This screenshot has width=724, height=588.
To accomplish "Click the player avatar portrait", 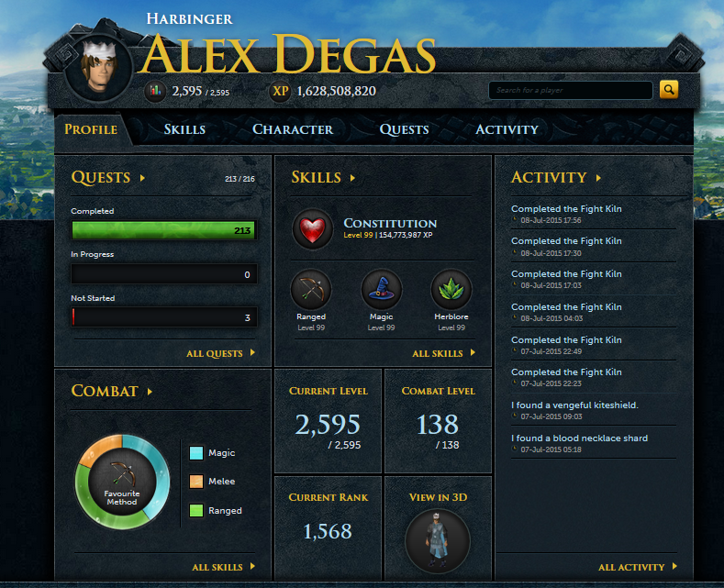I will pyautogui.click(x=99, y=68).
